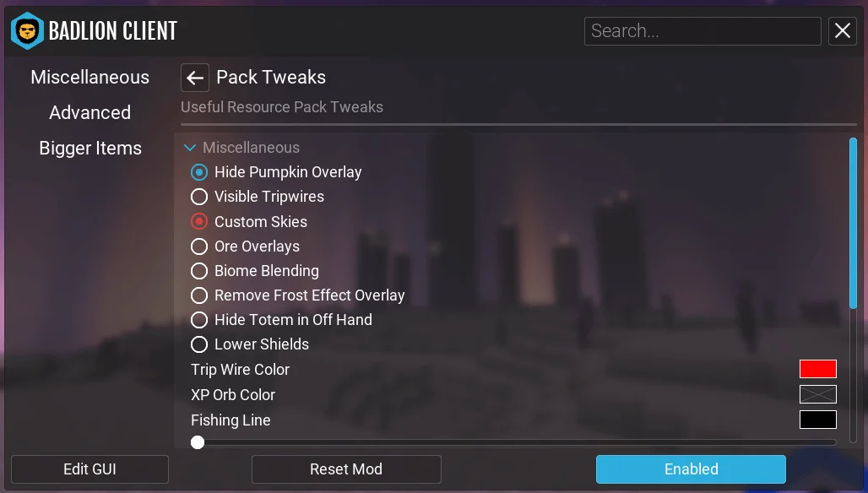Click the Badlion lion logo icon
Screen dimensions: 868x493
pos(27,31)
